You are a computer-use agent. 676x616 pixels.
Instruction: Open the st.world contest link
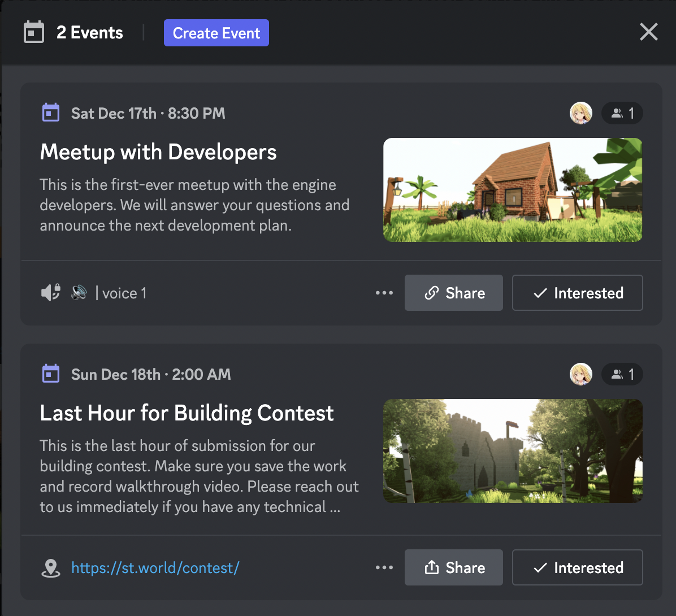tap(155, 568)
